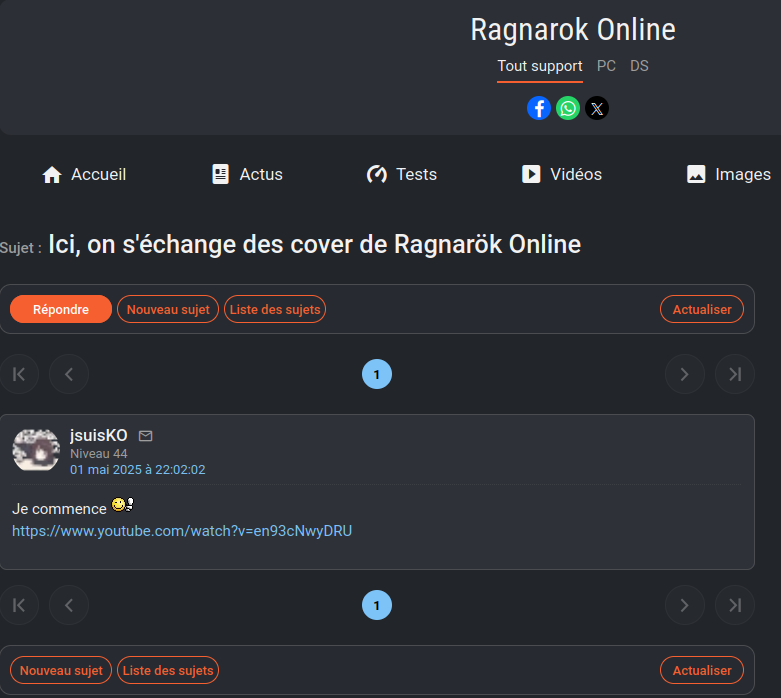Send jsuisKO a private message via envelope icon
The height and width of the screenshot is (698, 781).
[x=145, y=436]
